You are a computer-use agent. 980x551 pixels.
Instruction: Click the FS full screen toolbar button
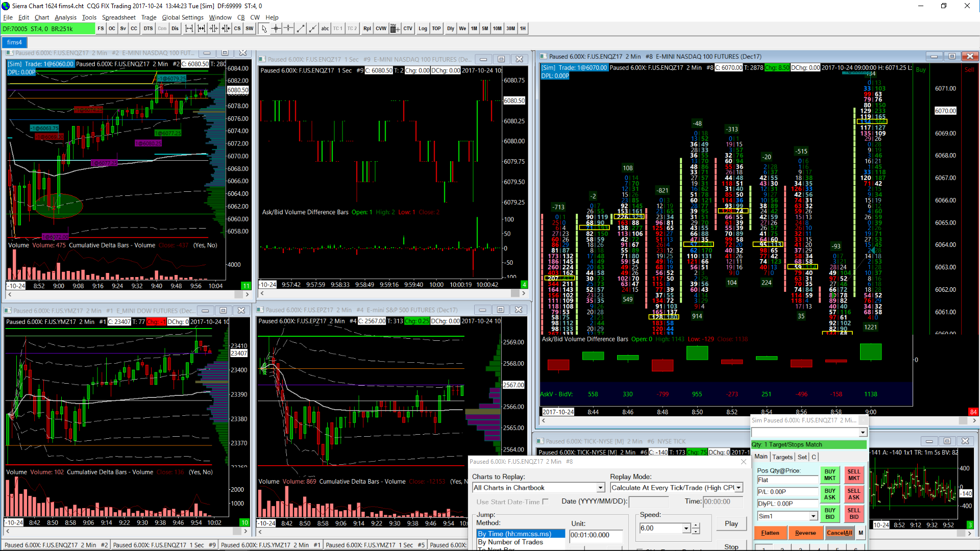[101, 29]
